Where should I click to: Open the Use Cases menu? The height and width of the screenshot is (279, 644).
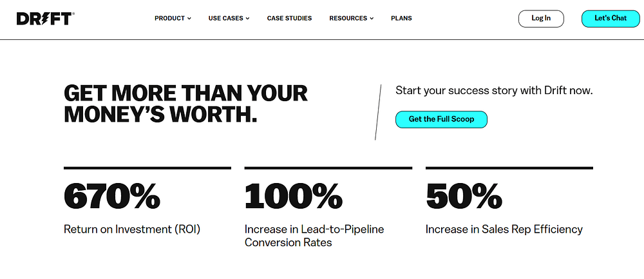click(225, 19)
